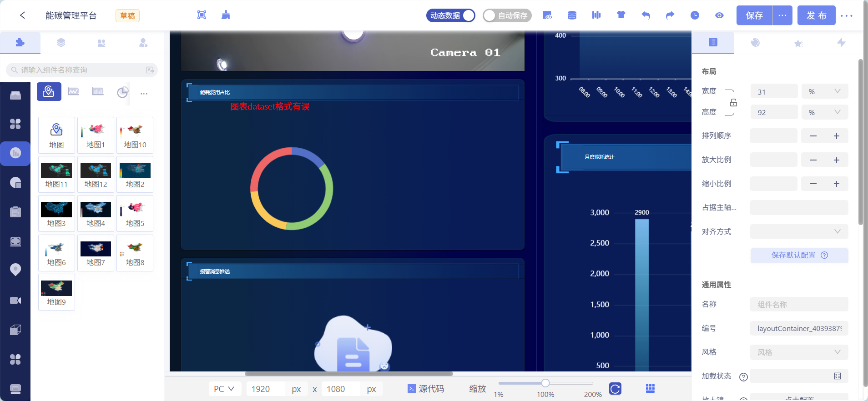Select the pie chart category icon

[x=122, y=92]
